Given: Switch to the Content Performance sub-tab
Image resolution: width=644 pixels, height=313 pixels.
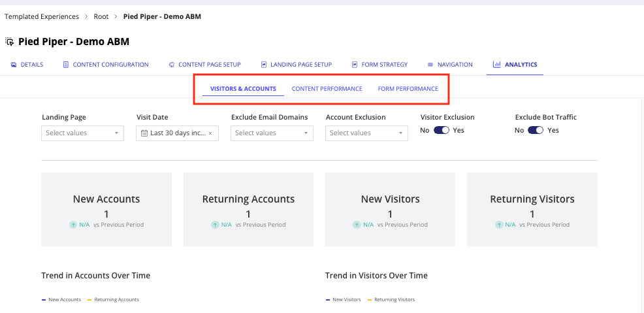Looking at the screenshot, I should click(x=327, y=89).
